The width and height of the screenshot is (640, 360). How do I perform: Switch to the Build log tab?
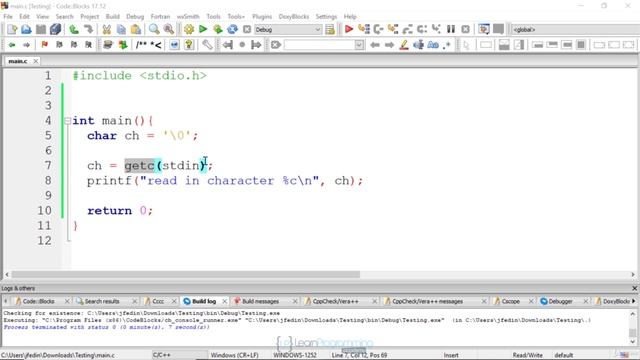(204, 301)
